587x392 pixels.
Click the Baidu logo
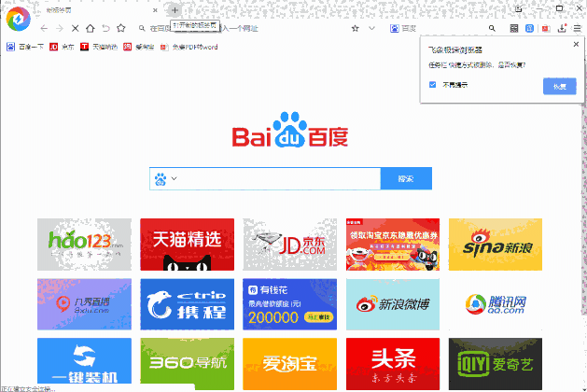pyautogui.click(x=290, y=130)
